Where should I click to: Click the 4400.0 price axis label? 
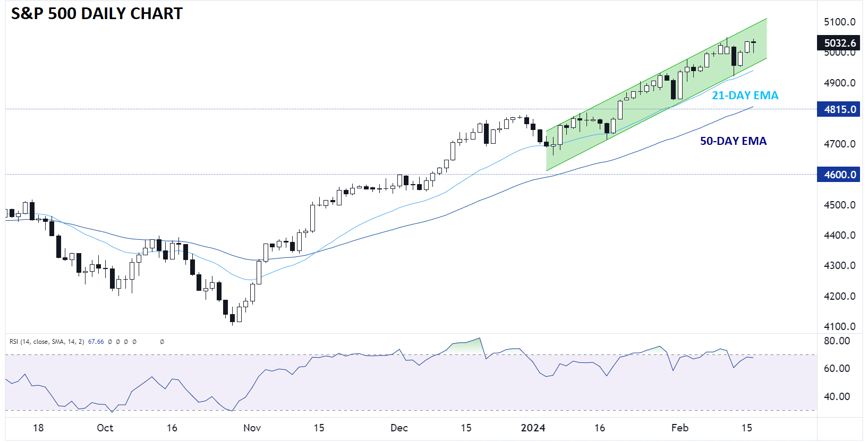(839, 235)
